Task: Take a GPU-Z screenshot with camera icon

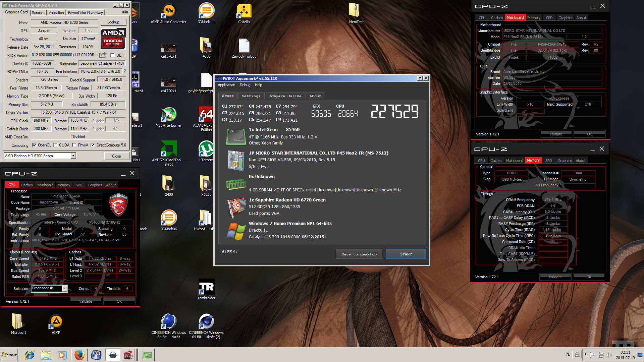Action: pos(125,12)
